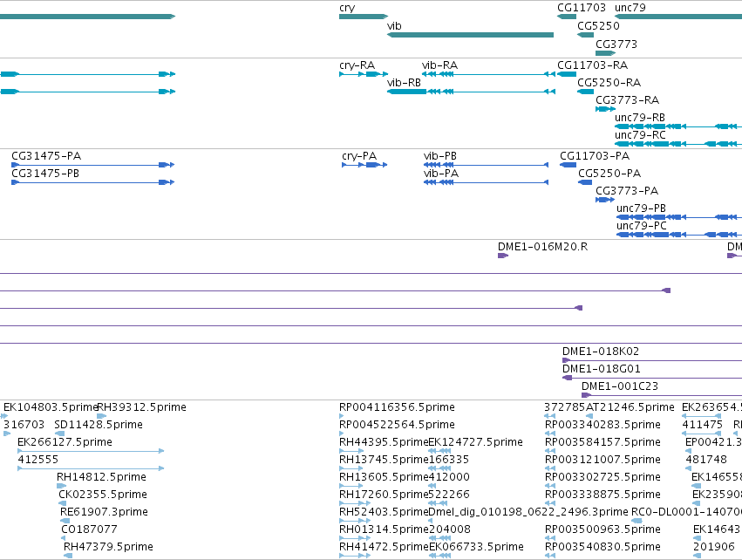Open the DME1-018K02 clone
The image size is (742, 560).
652,360
